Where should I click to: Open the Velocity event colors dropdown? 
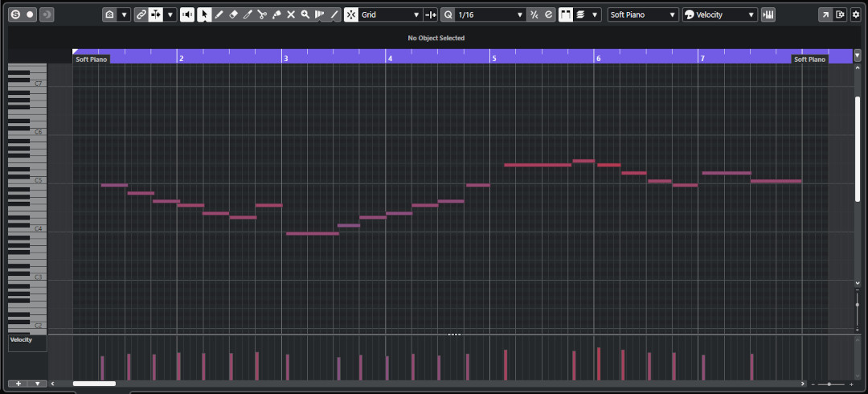(x=719, y=15)
